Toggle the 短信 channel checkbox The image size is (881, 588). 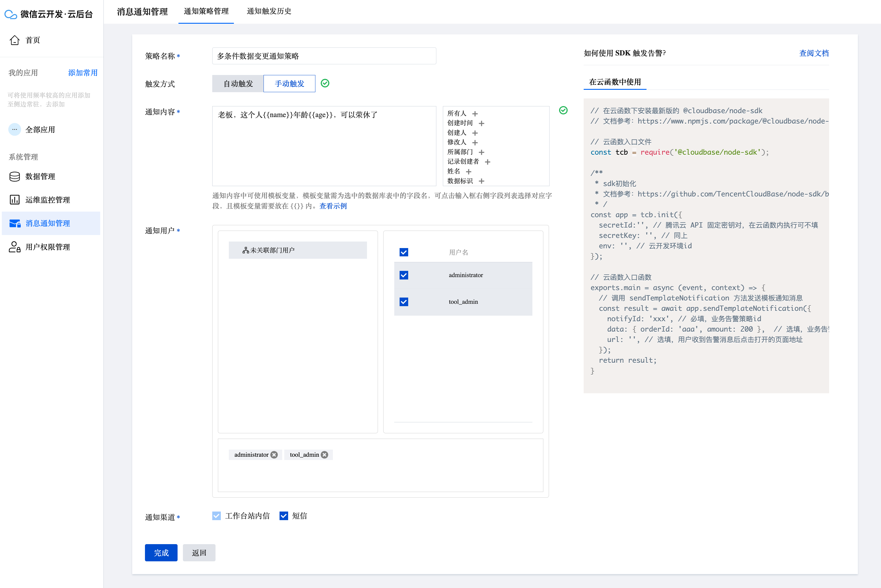point(284,516)
